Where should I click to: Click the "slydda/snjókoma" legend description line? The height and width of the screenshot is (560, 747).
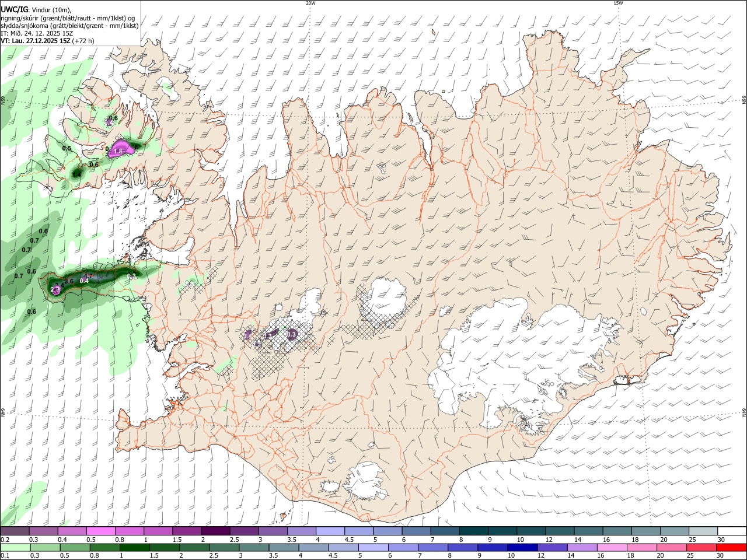69,26
